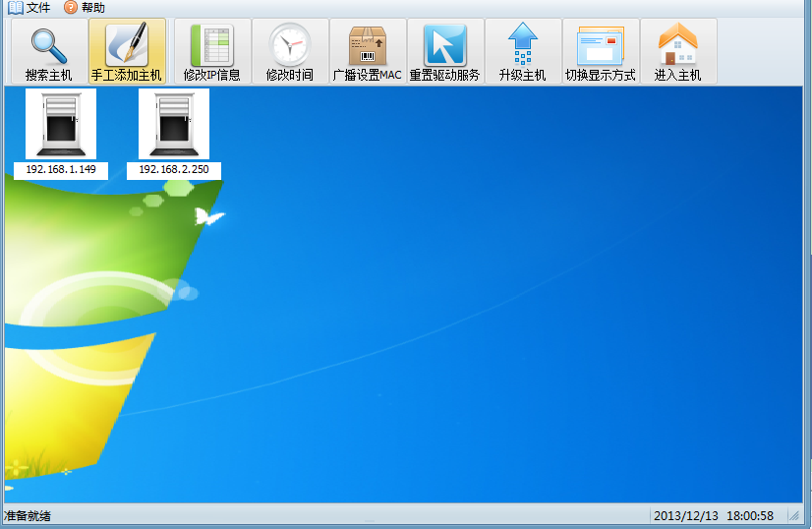Image resolution: width=812 pixels, height=529 pixels.
Task: Toggle 切换显示方式 window icon
Action: pyautogui.click(x=601, y=45)
